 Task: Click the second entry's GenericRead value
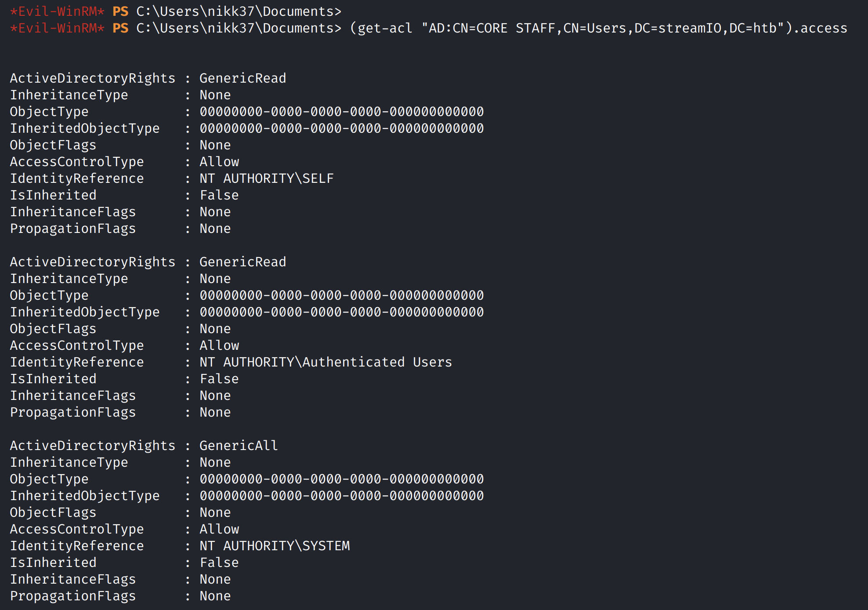click(242, 262)
